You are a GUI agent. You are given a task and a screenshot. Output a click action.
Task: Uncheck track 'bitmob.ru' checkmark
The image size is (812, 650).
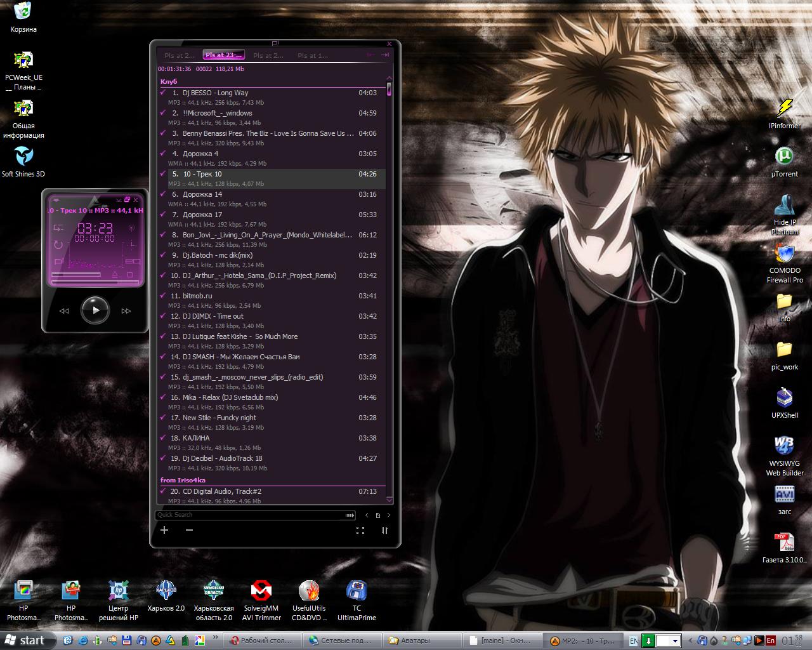coord(163,296)
